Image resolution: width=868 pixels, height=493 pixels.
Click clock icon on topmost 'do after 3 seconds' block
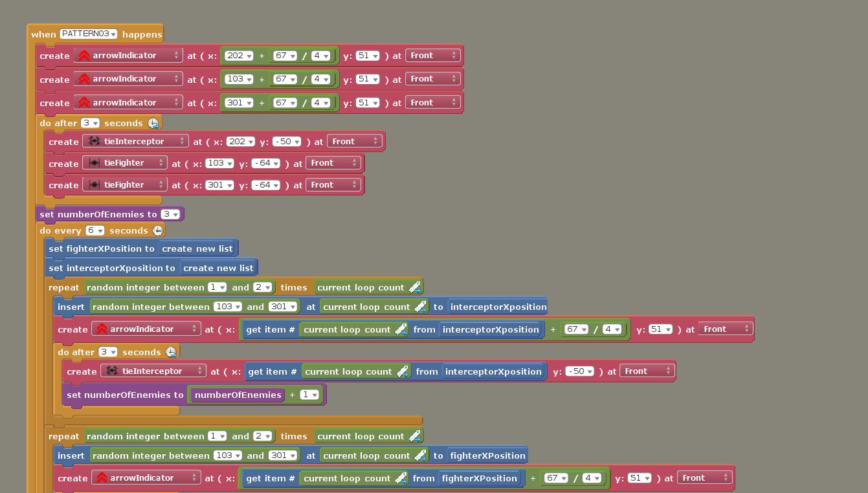click(x=153, y=123)
